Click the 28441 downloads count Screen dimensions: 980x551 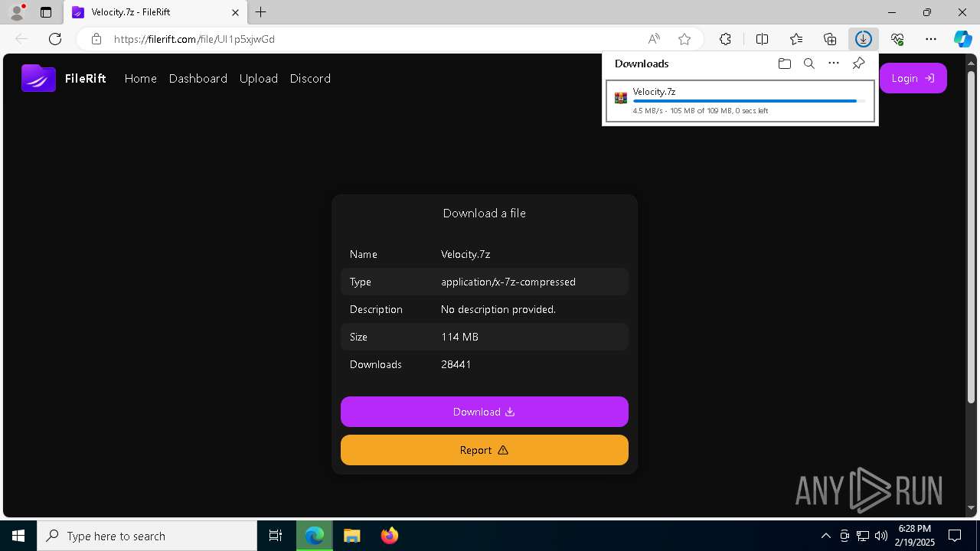tap(456, 364)
